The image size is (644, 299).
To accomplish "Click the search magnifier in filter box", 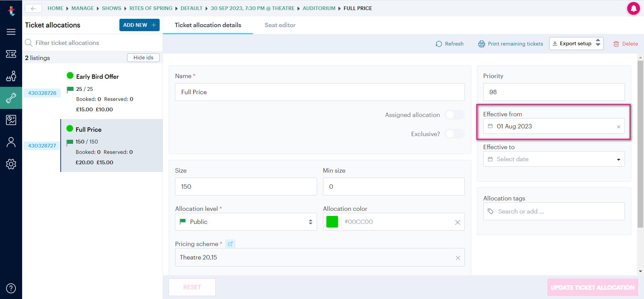I will [x=29, y=43].
